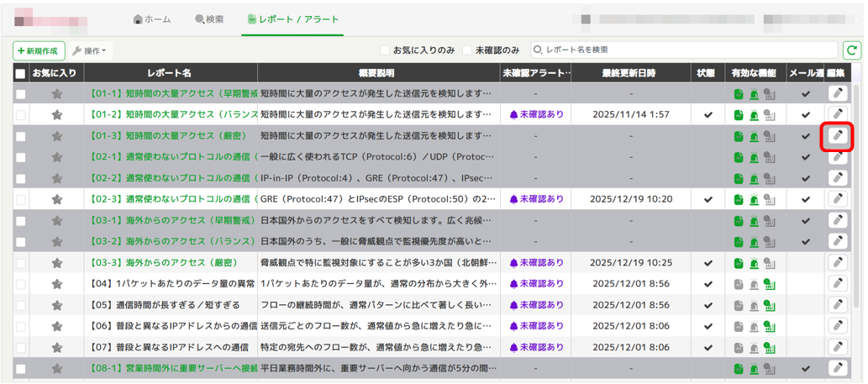The height and width of the screenshot is (384, 868).
Task: Open report 【02-1】通常使わないプロトコルの通信
Action: click(173, 157)
